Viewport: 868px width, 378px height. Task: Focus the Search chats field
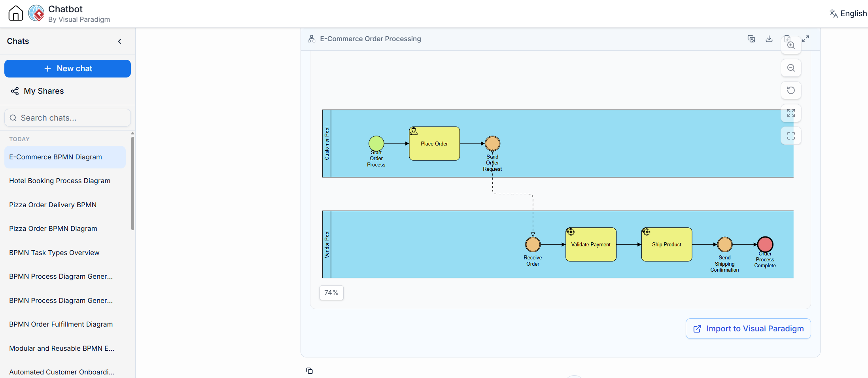coord(68,118)
